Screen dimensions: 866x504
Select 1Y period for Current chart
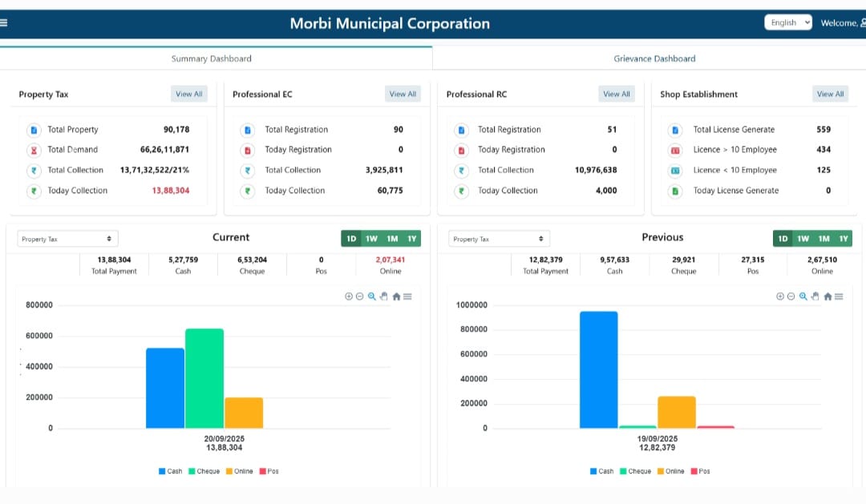point(412,239)
